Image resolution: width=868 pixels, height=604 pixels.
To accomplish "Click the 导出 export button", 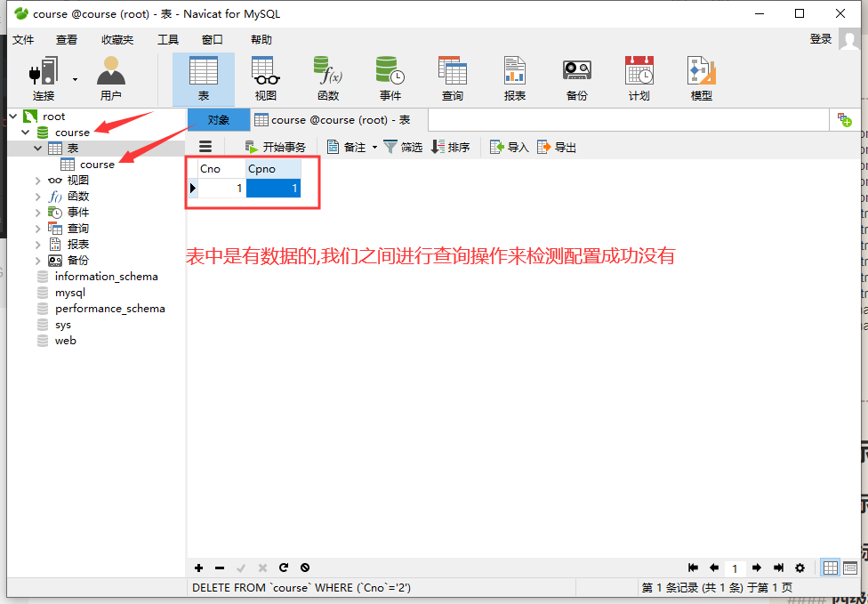I will coord(557,148).
